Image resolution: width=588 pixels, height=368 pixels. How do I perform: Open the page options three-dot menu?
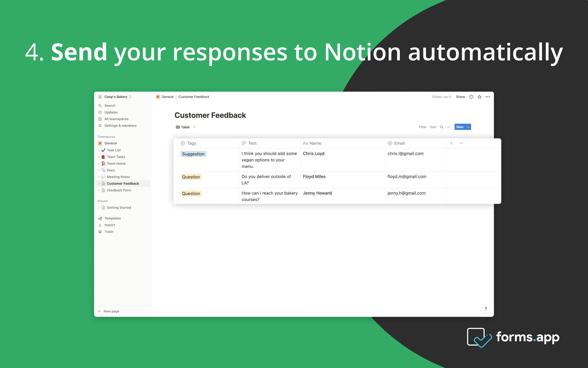(x=488, y=97)
